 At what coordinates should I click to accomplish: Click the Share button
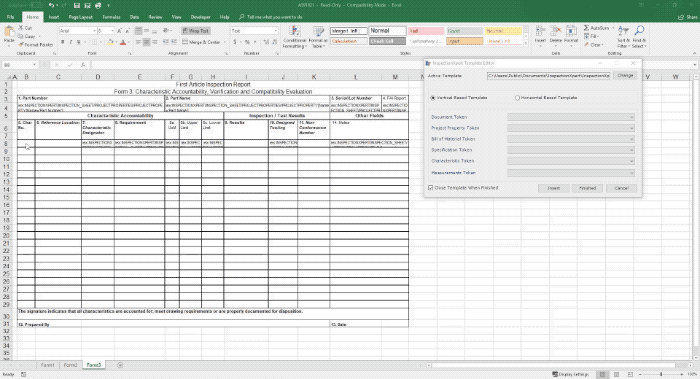click(x=688, y=17)
